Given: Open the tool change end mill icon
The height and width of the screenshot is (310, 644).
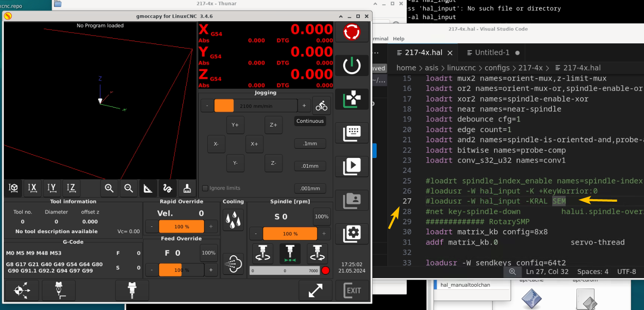Looking at the screenshot, I should 132,290.
